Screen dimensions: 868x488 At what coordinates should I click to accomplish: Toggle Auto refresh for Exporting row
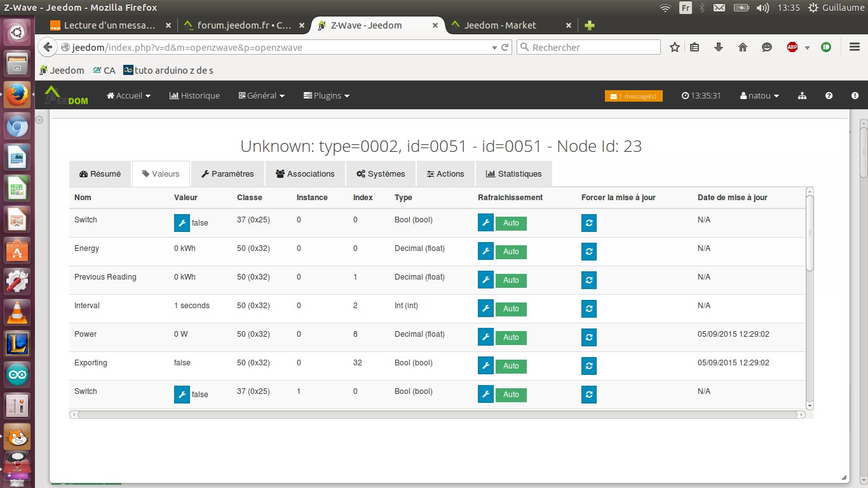point(511,366)
